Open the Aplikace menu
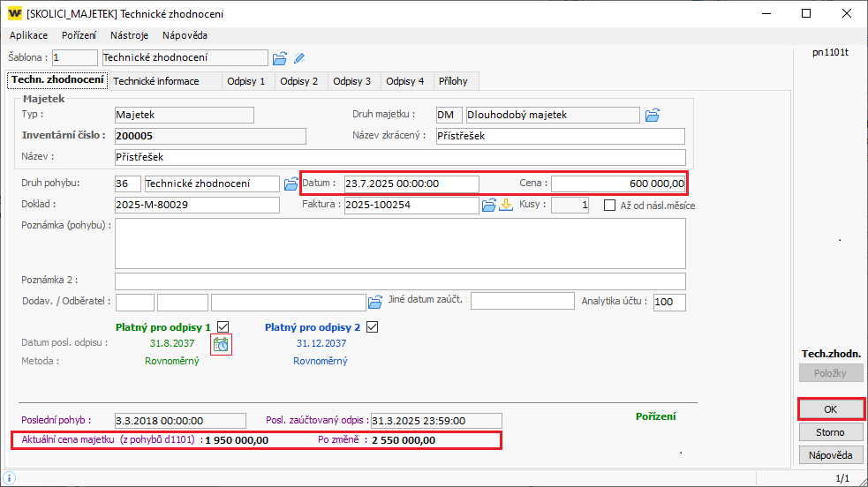This screenshot has width=868, height=487. point(29,35)
